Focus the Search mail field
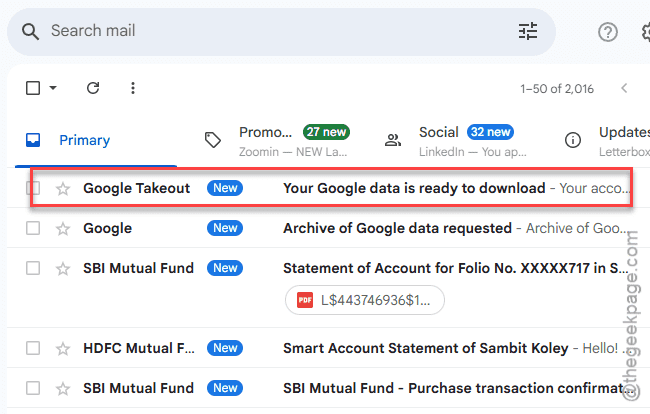The image size is (650, 414). (x=281, y=31)
